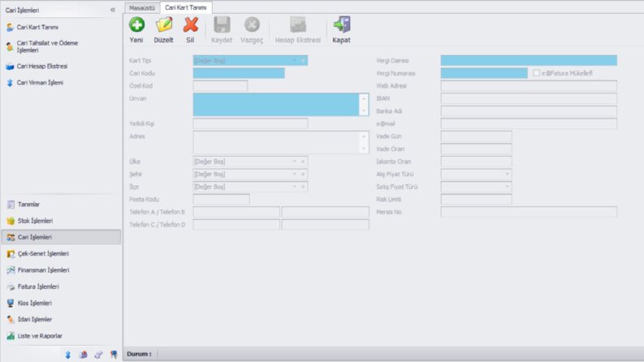Click the Adres box scroll-down arrow
The height and width of the screenshot is (362, 644).
tap(364, 149)
